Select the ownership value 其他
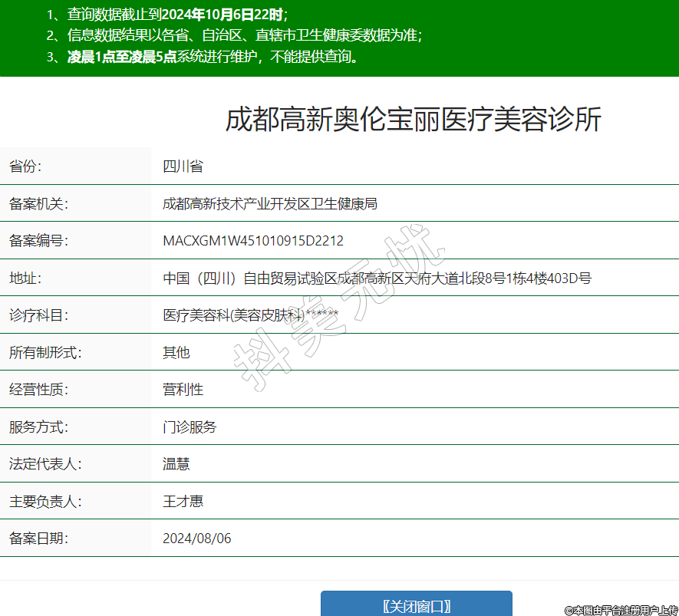 pyautogui.click(x=176, y=353)
